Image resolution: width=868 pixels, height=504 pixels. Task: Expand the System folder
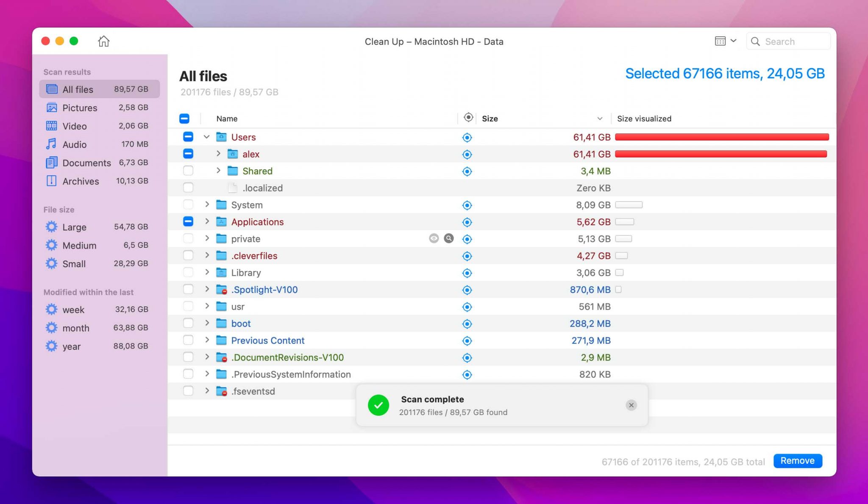click(x=207, y=204)
